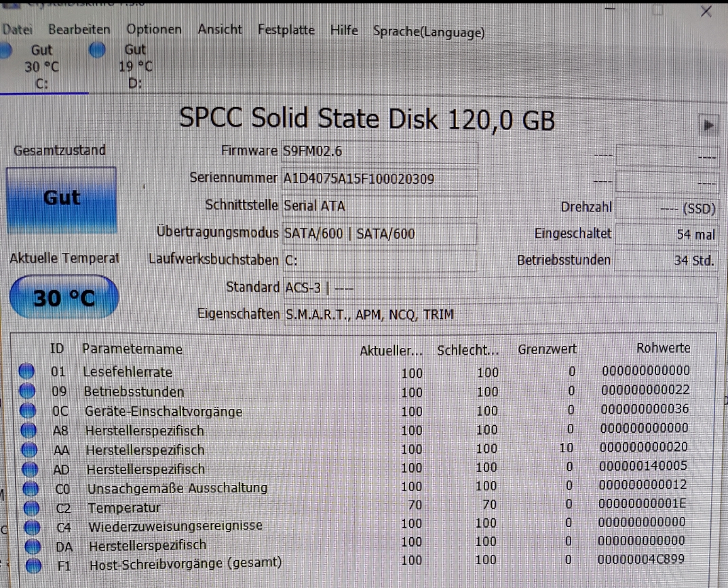Open the Hilfe menu
This screenshot has width=728, height=588.
[344, 30]
